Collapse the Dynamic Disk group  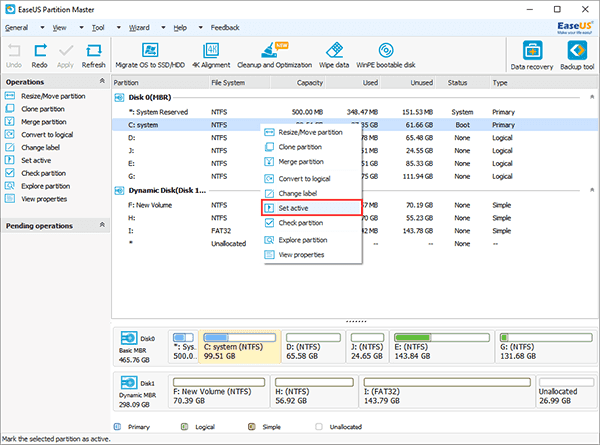point(592,190)
